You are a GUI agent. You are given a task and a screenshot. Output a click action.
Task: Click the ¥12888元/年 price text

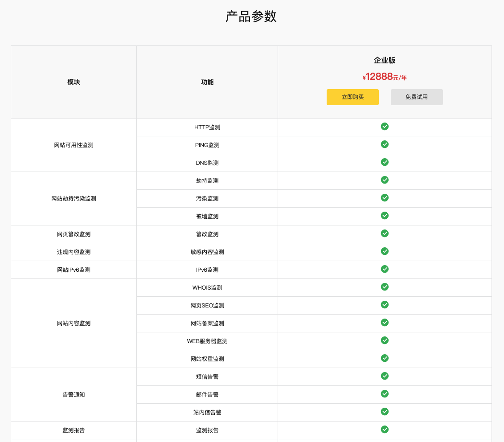(x=385, y=77)
